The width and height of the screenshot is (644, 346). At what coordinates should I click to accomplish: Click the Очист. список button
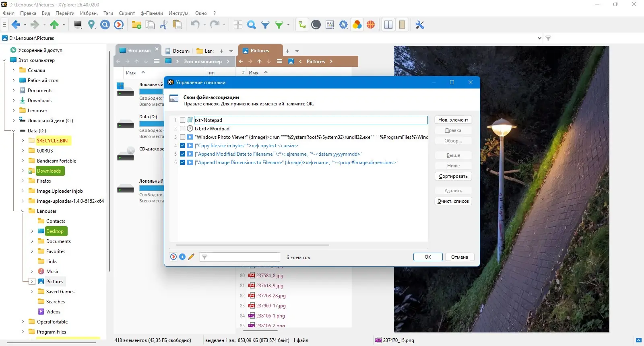tap(453, 201)
